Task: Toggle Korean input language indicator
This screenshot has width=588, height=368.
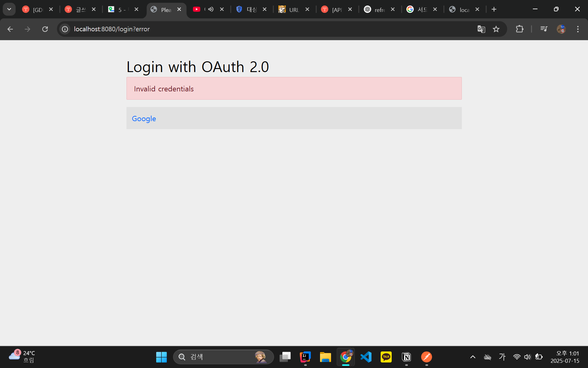Action: click(502, 357)
